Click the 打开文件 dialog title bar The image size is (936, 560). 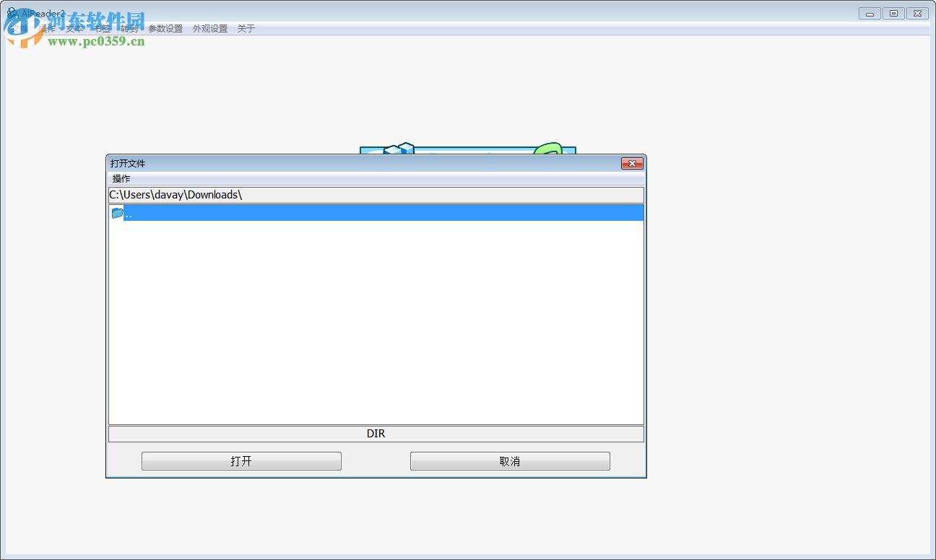[325, 163]
